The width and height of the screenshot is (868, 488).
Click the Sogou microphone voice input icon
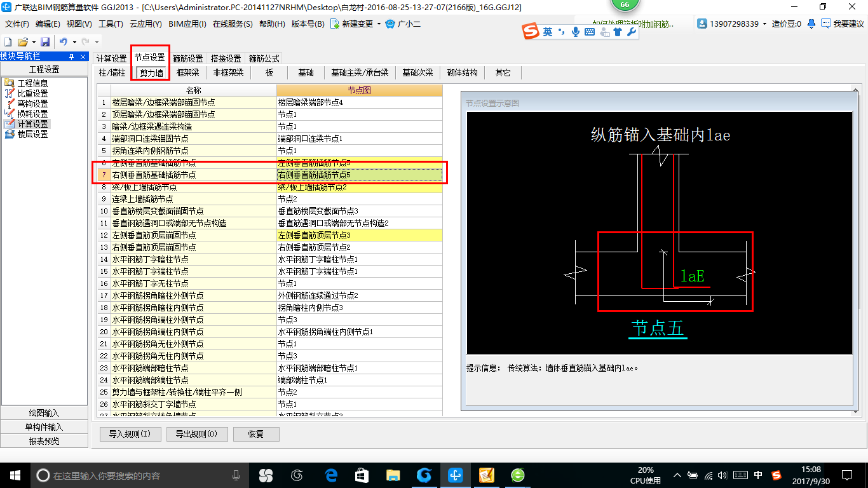coord(576,32)
